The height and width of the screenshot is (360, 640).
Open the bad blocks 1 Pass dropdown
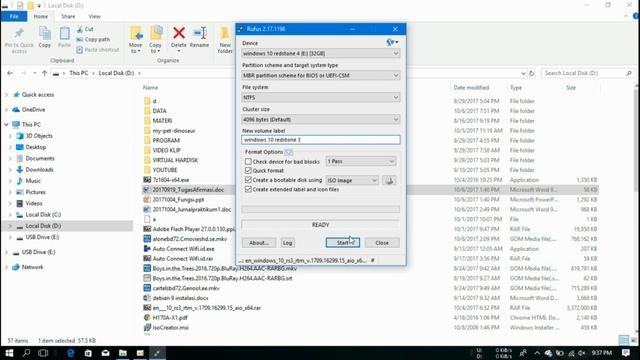pyautogui.click(x=361, y=162)
